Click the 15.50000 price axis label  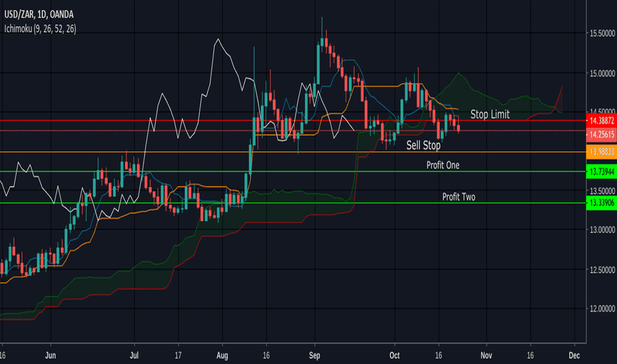pyautogui.click(x=602, y=34)
